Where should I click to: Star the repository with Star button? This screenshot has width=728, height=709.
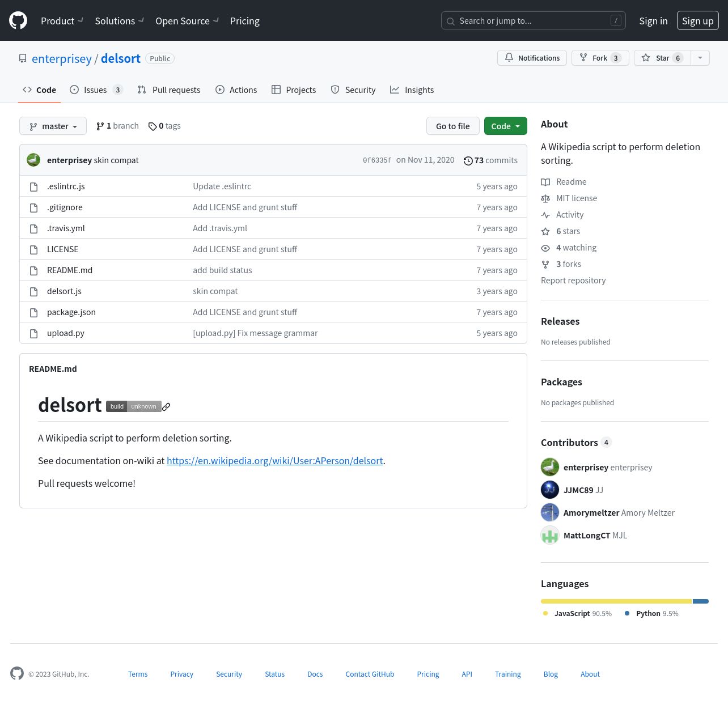click(662, 58)
